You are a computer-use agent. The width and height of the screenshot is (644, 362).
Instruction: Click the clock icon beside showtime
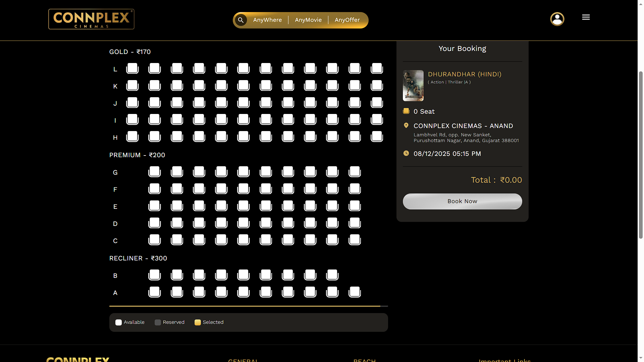click(406, 153)
